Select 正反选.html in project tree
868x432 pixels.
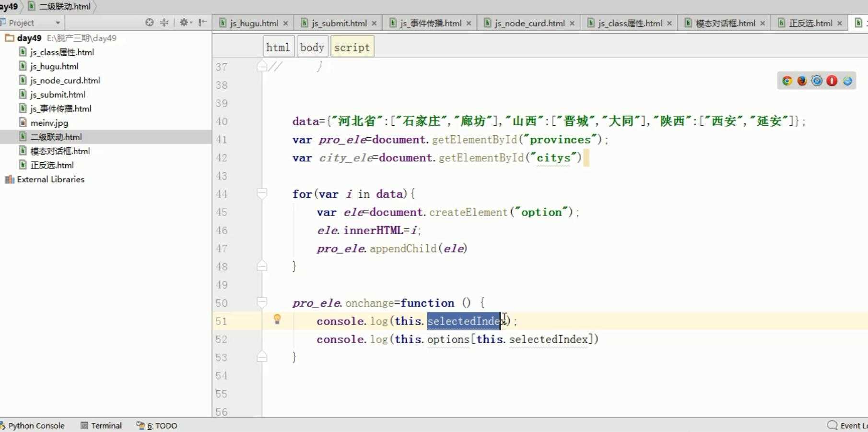pos(52,165)
